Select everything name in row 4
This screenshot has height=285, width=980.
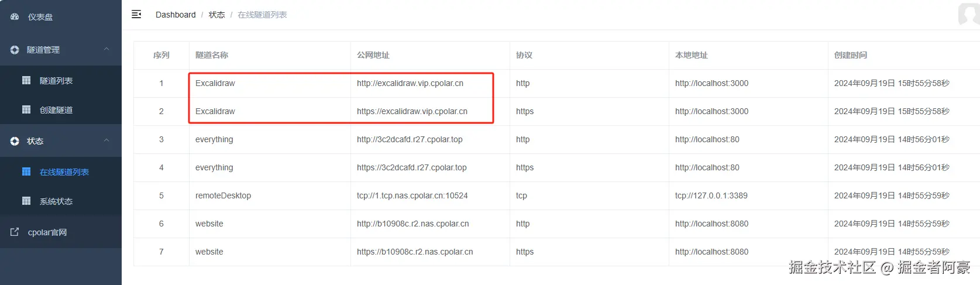pos(214,167)
